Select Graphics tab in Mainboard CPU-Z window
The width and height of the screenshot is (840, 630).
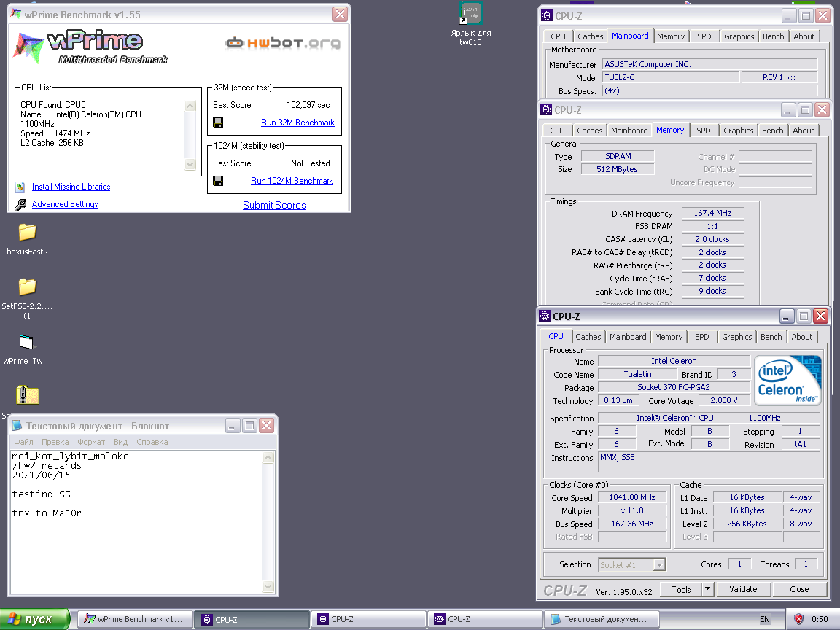point(739,36)
